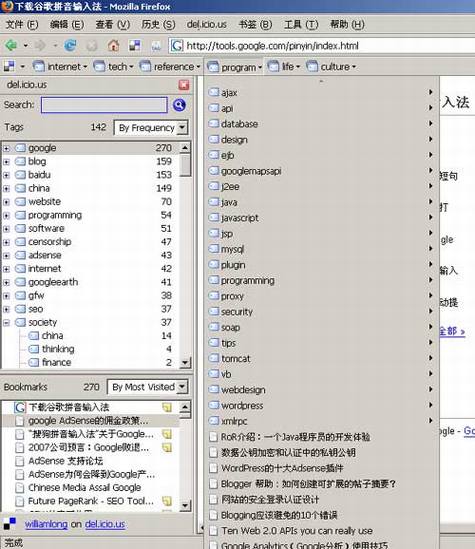Open the mysql folder in program menu

320,249
